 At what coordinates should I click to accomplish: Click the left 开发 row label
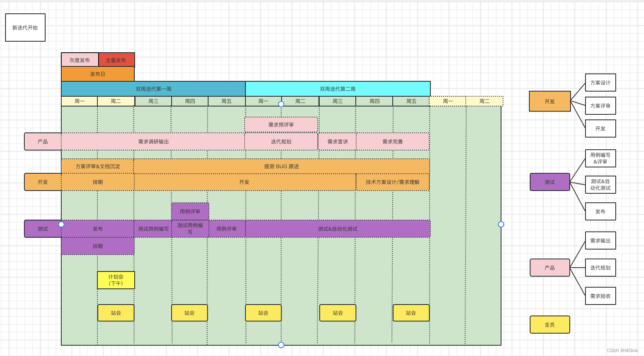[43, 182]
